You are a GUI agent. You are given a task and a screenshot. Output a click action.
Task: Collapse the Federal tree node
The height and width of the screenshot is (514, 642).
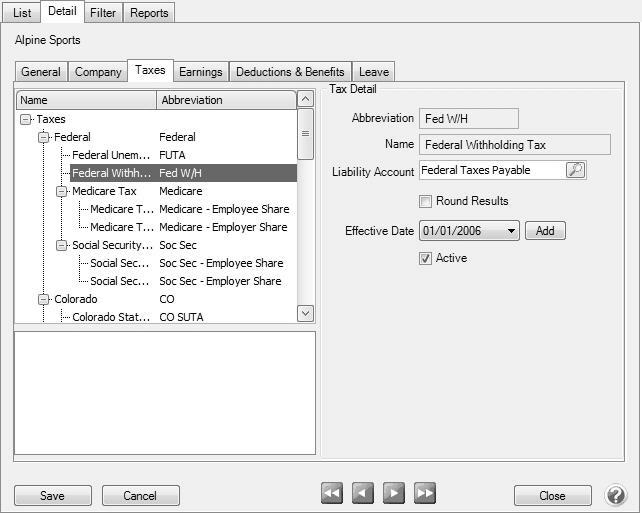[44, 137]
